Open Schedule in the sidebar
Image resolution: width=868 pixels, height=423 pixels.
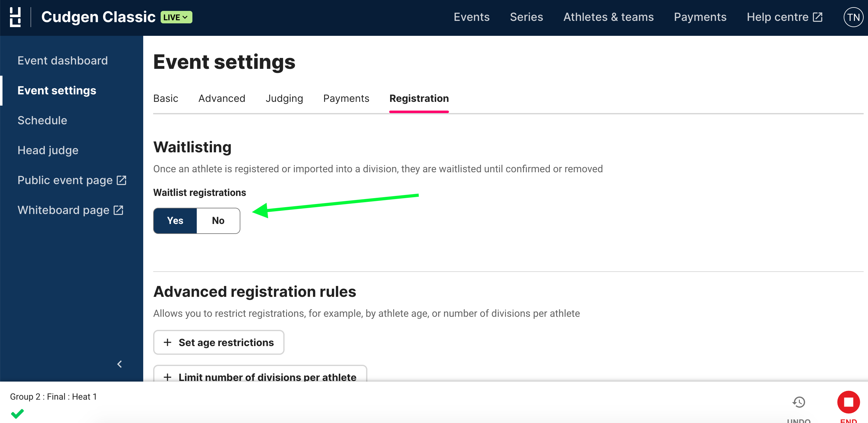(x=42, y=120)
